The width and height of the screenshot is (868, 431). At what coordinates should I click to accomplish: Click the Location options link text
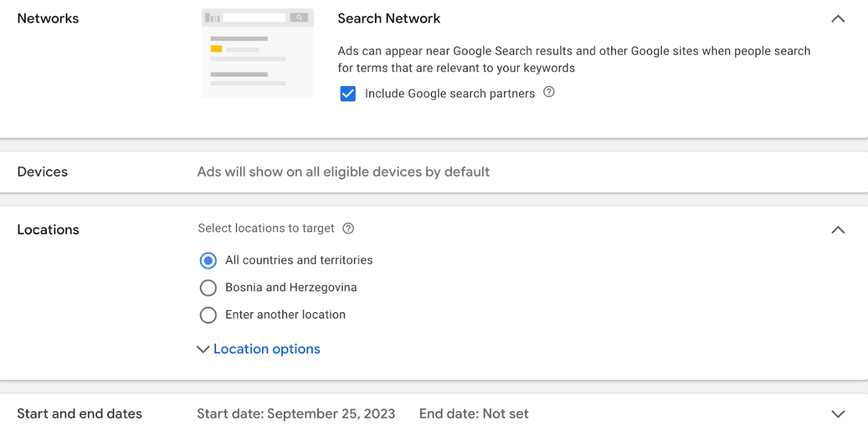click(267, 349)
